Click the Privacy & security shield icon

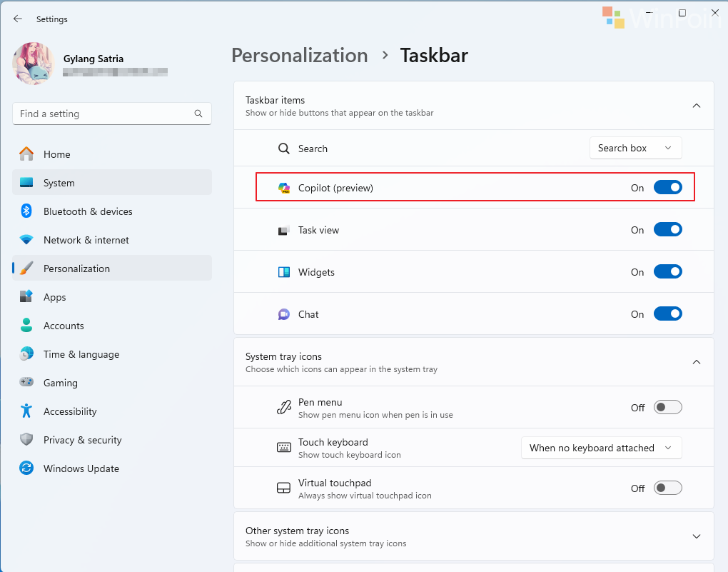click(x=26, y=440)
